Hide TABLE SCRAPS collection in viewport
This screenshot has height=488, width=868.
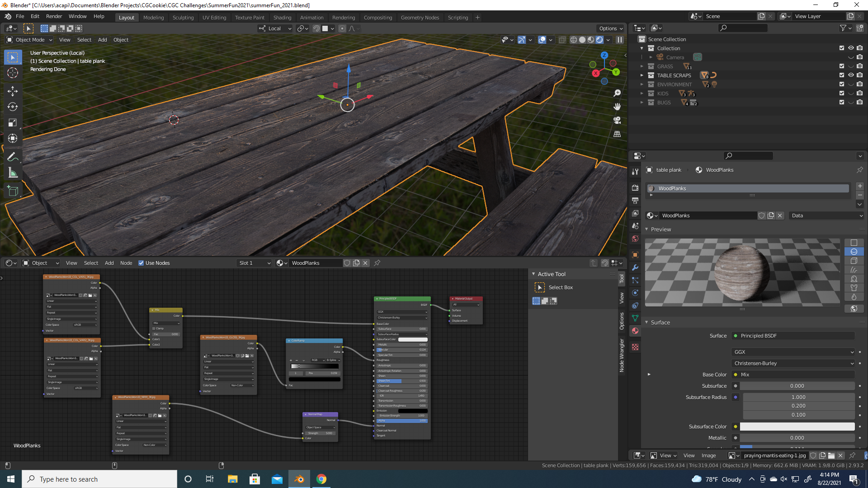(851, 75)
